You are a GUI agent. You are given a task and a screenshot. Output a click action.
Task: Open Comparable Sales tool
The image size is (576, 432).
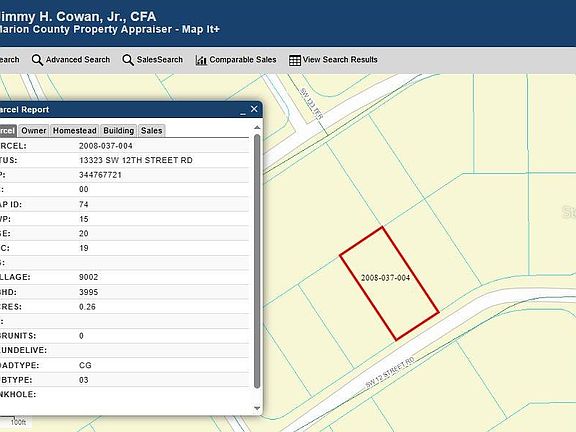click(243, 60)
